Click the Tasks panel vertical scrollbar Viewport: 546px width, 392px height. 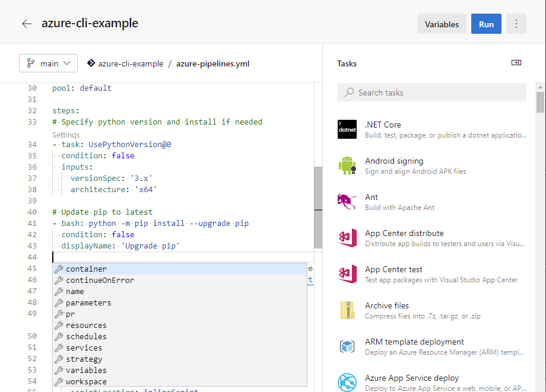[540, 102]
